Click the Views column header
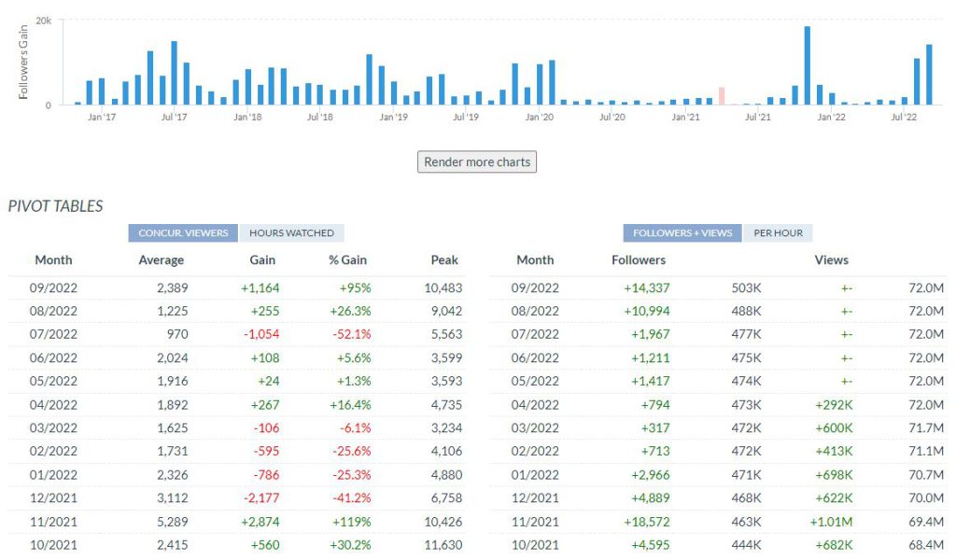This screenshot has width=956, height=560. pos(831,260)
